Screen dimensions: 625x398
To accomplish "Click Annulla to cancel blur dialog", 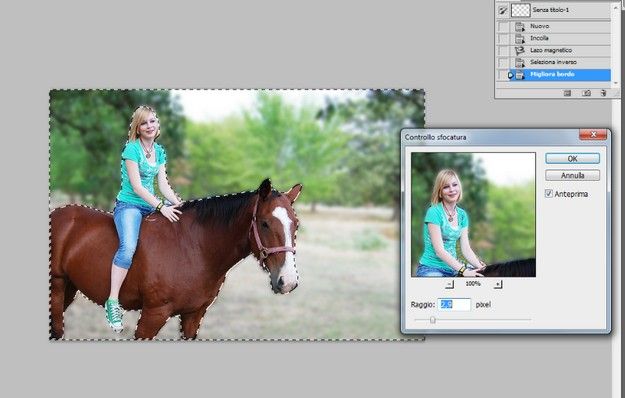I will click(x=572, y=175).
